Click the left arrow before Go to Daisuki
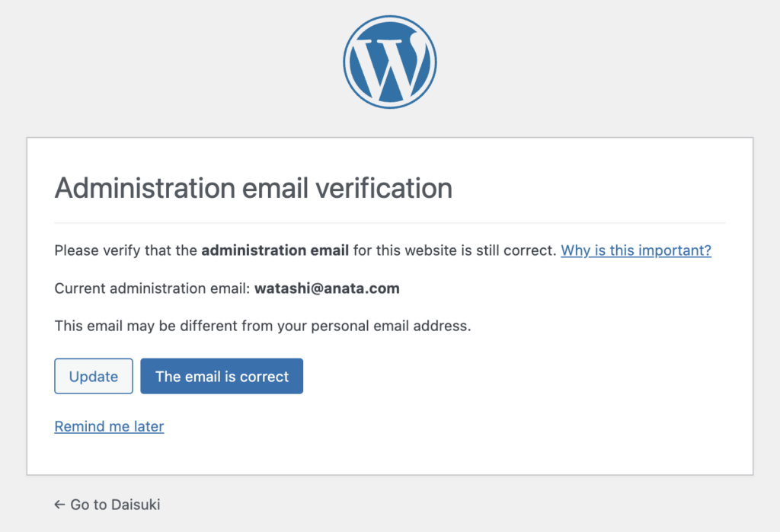Screen dimensions: 780x532 [59, 505]
